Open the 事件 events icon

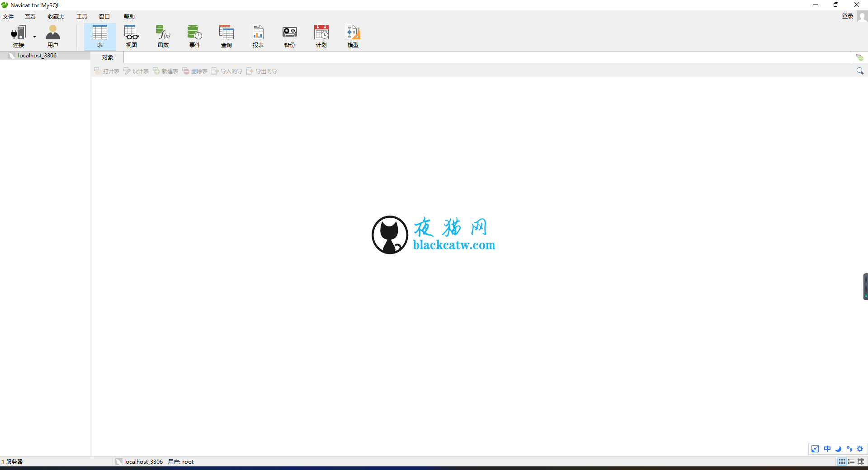click(195, 36)
